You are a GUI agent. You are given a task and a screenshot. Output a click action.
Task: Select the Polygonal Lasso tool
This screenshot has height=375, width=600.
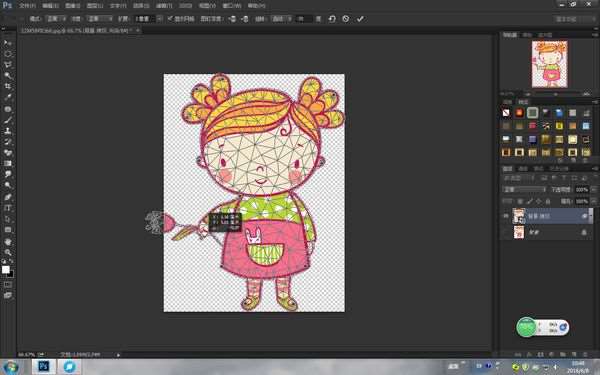(x=8, y=65)
